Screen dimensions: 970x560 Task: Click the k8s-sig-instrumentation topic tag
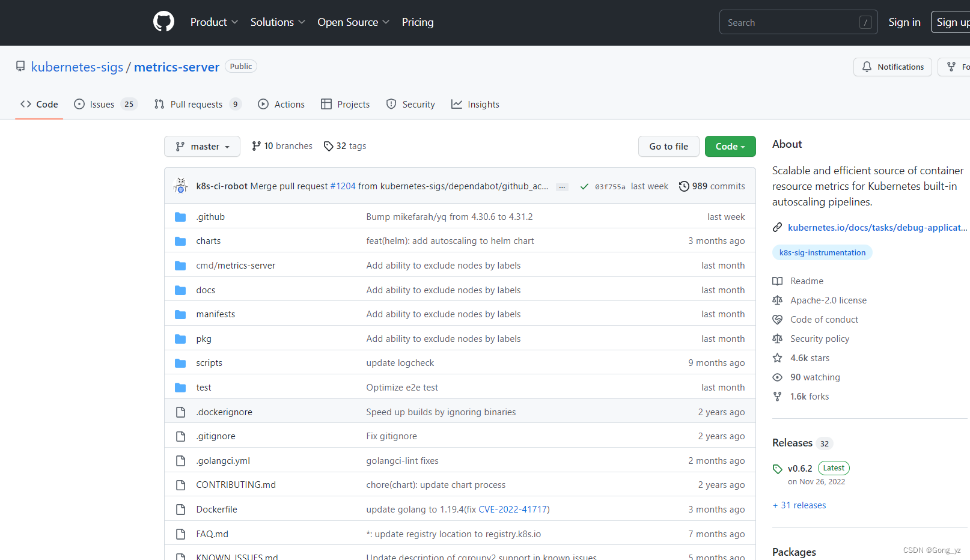pos(822,252)
